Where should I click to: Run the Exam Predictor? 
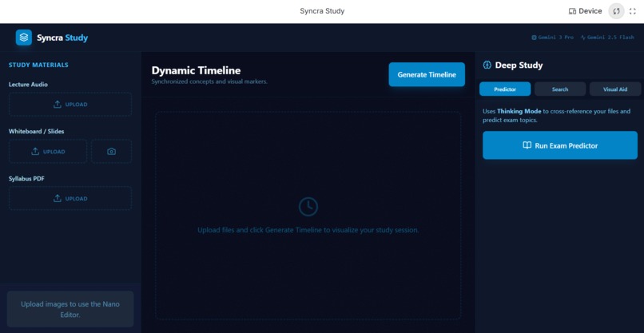coord(560,145)
